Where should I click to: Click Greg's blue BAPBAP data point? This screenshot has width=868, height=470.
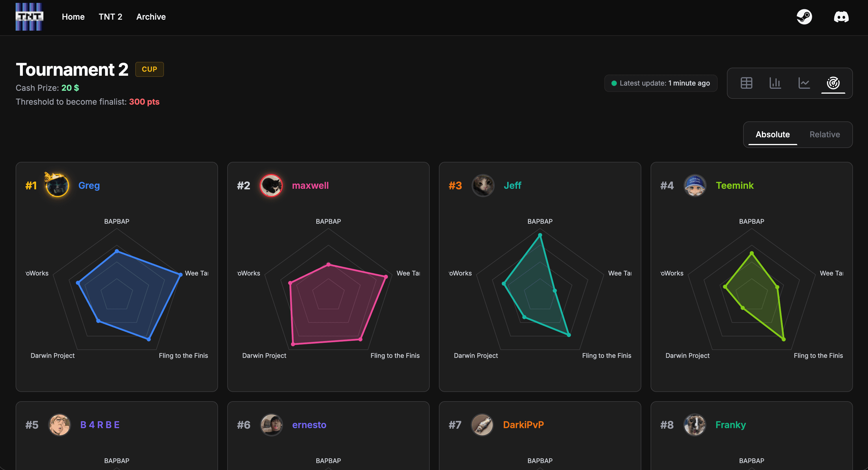pyautogui.click(x=117, y=251)
